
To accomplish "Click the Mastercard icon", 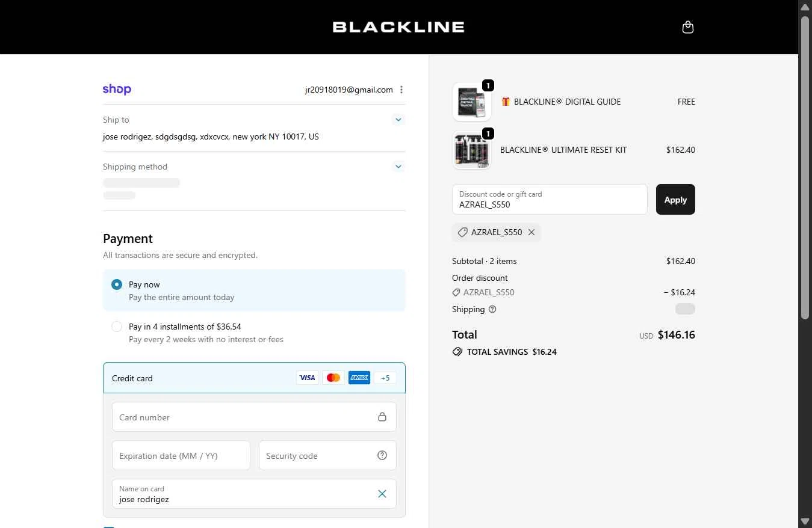I will coord(333,378).
